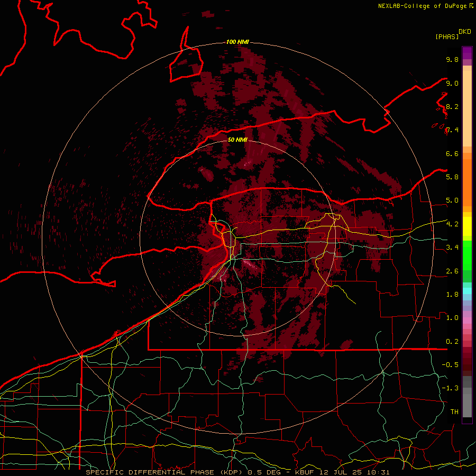This screenshot has height=476, width=476.
Task: Click the DKD legend title
Action: 465,32
